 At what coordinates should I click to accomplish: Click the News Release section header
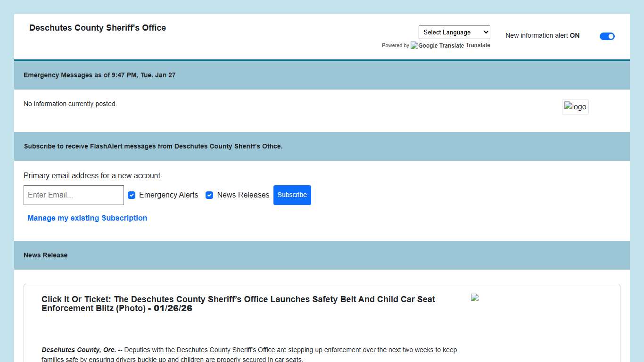point(45,255)
